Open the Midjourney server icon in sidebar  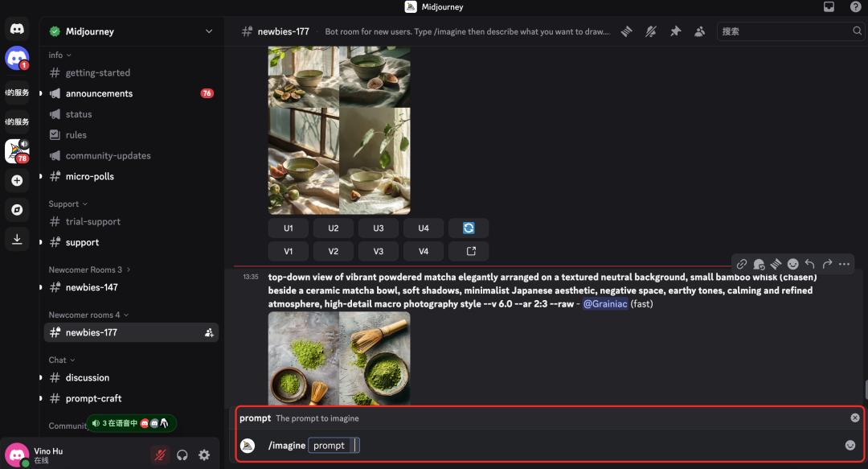click(17, 150)
